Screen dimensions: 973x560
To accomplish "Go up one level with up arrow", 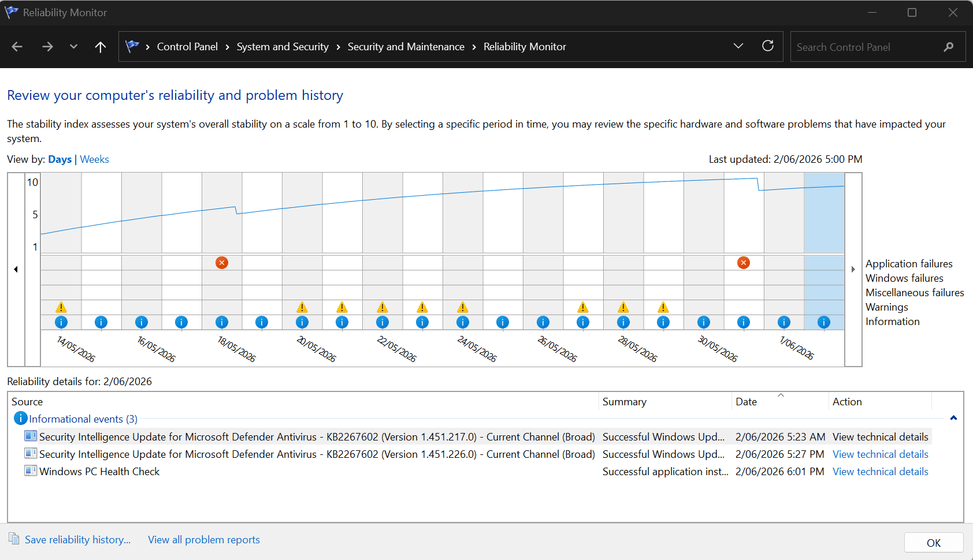I will click(101, 47).
